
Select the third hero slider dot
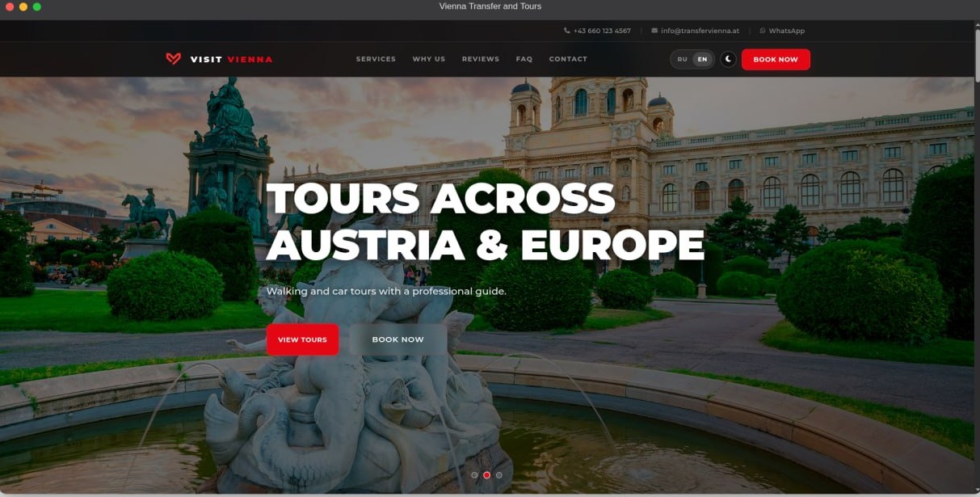tap(498, 475)
